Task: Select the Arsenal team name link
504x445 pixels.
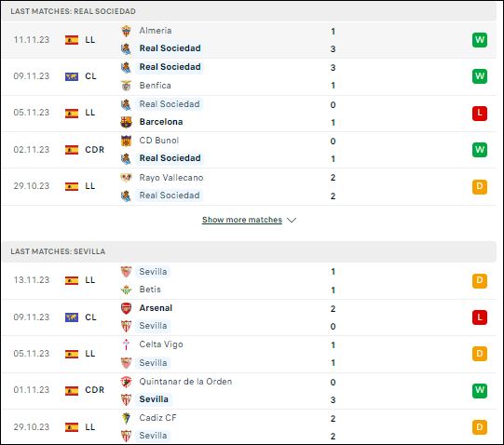Action: pyautogui.click(x=156, y=308)
